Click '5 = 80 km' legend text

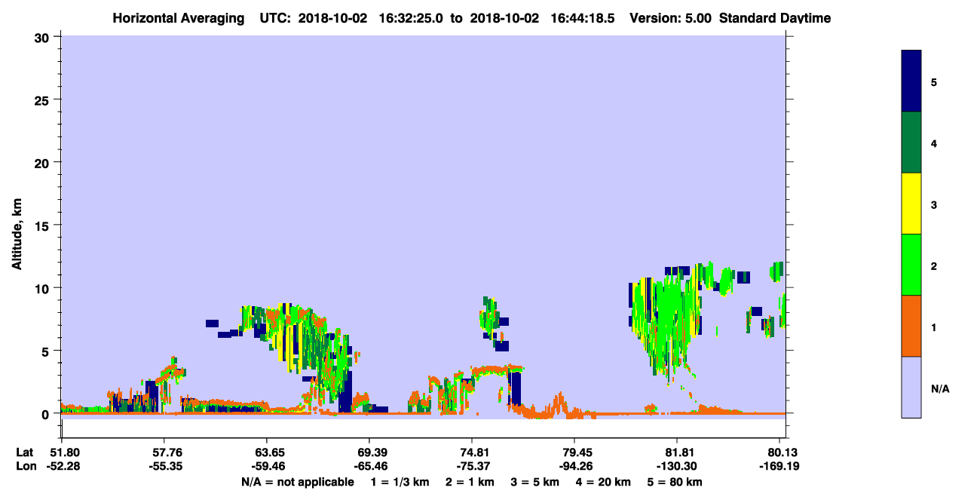(675, 482)
